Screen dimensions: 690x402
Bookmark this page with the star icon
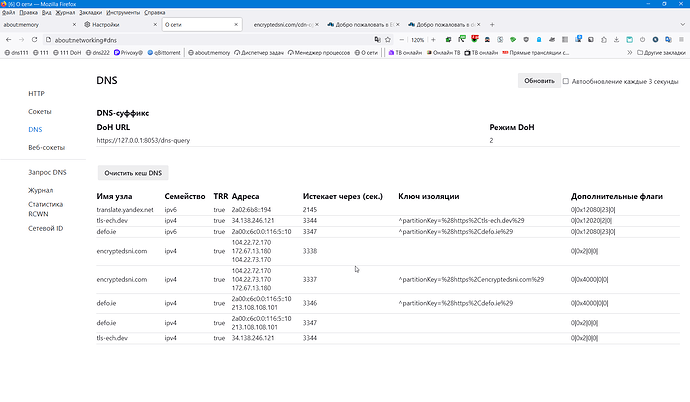point(388,40)
